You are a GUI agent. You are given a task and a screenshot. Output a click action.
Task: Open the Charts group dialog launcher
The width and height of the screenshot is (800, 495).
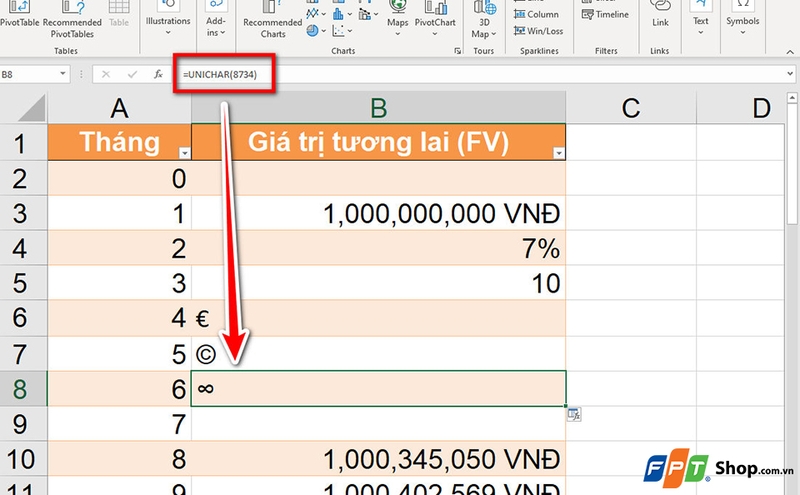pos(458,51)
